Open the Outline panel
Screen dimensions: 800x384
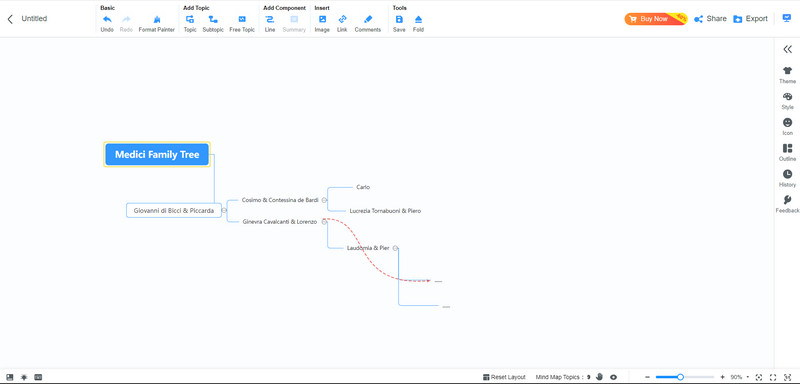787,152
